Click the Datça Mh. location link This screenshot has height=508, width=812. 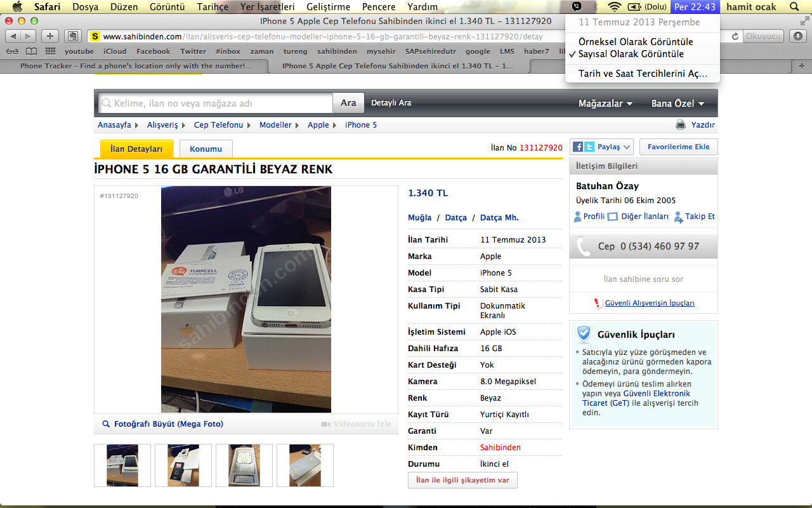click(499, 217)
